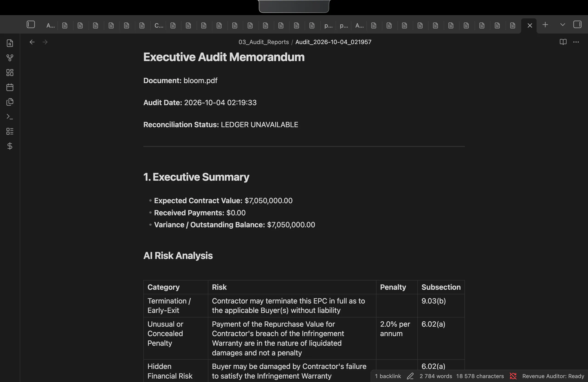The image size is (588, 382).
Task: Click the Subsection column header
Action: pos(441,287)
